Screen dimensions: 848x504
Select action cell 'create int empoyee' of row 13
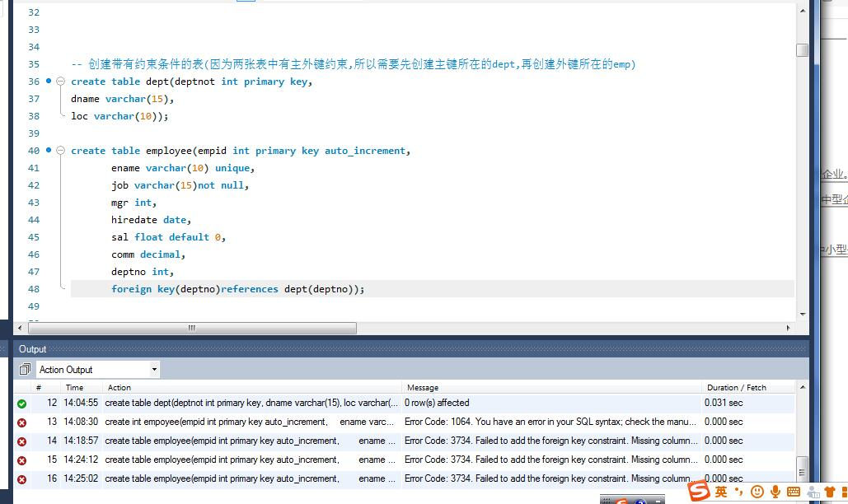[249, 422]
